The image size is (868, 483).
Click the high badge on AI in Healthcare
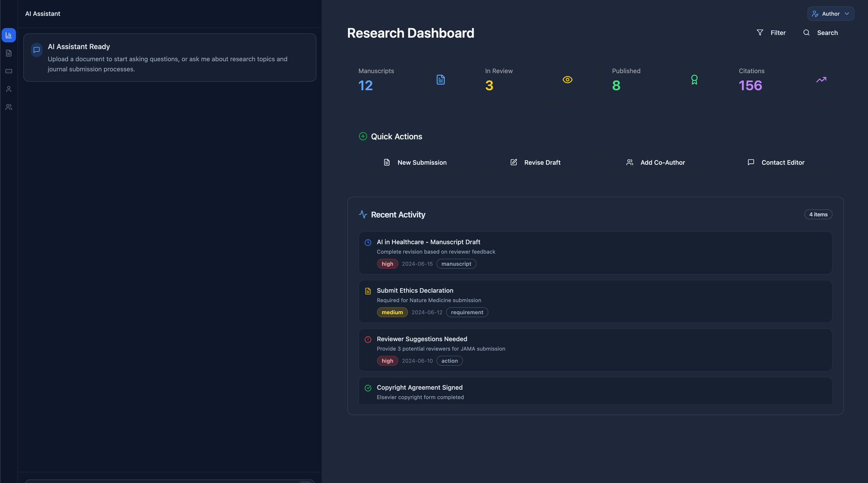click(x=387, y=264)
